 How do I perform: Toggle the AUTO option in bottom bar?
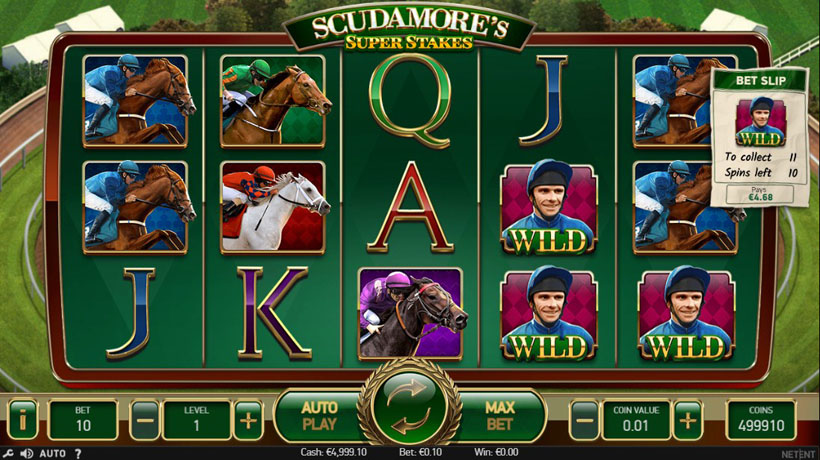pos(52,453)
